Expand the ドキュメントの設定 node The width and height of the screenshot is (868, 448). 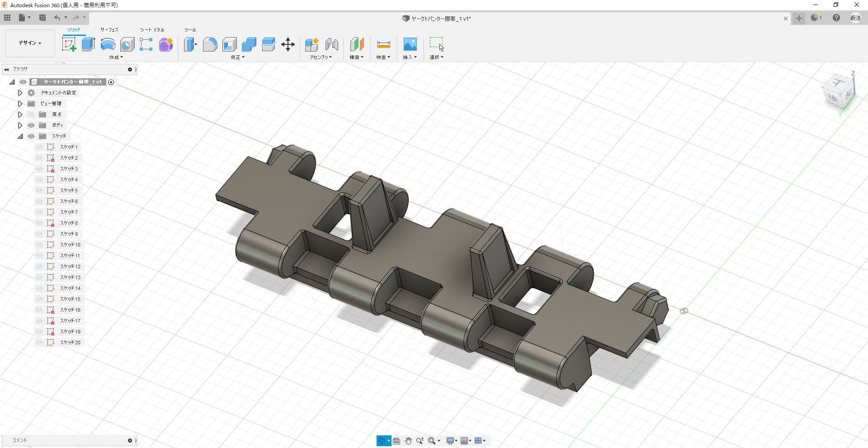[x=20, y=93]
